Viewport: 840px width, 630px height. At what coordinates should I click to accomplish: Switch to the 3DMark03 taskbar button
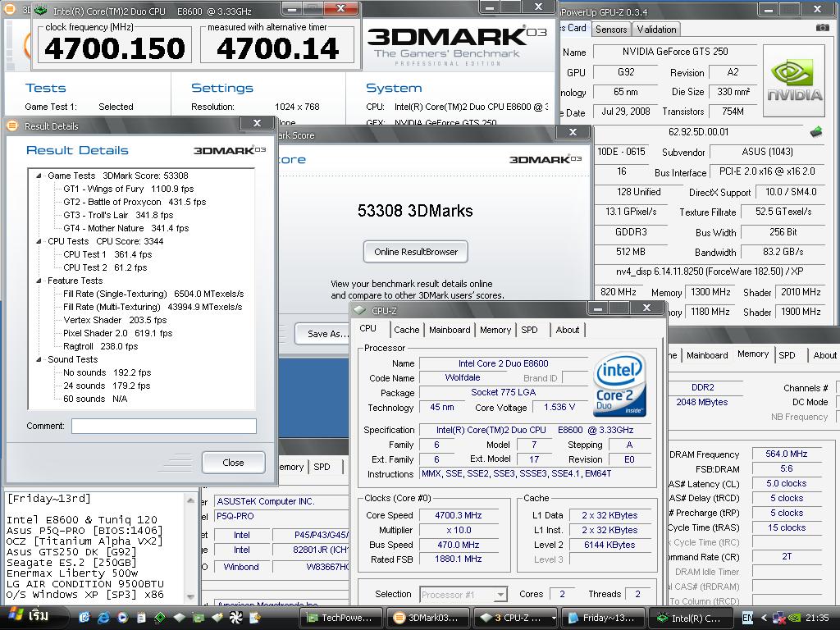click(x=428, y=618)
